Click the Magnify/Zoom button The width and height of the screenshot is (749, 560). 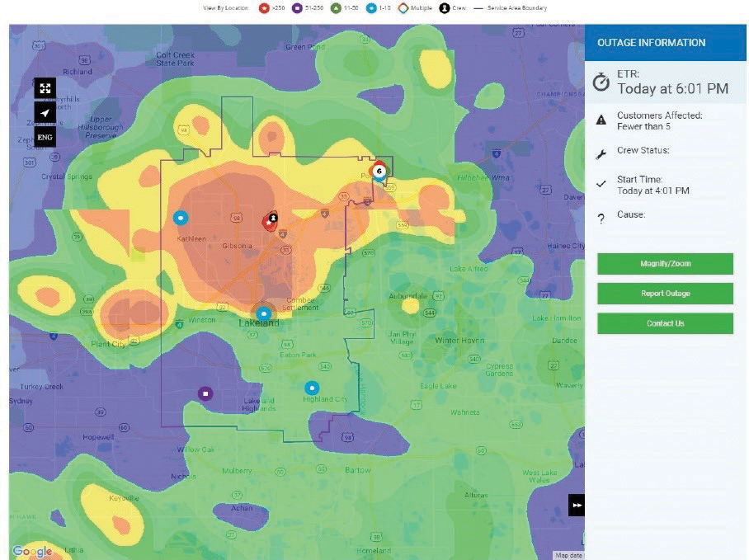coord(665,264)
